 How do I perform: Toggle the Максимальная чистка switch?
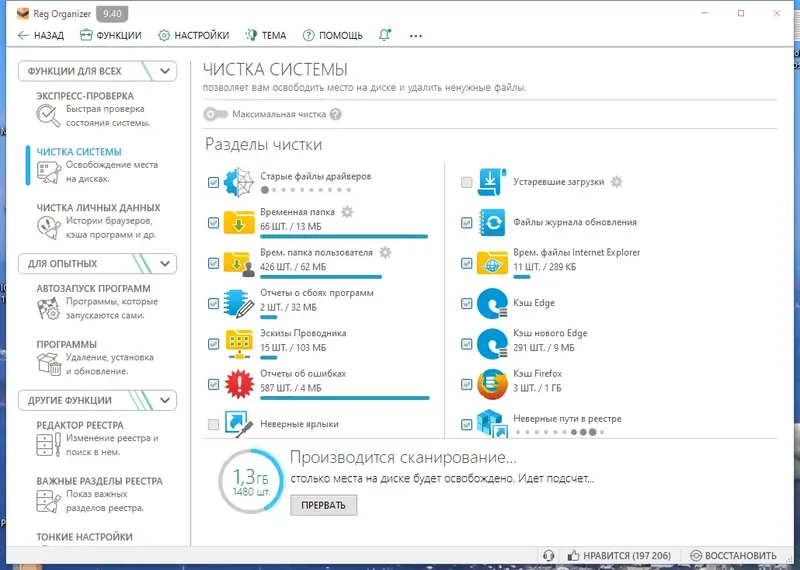pos(215,114)
